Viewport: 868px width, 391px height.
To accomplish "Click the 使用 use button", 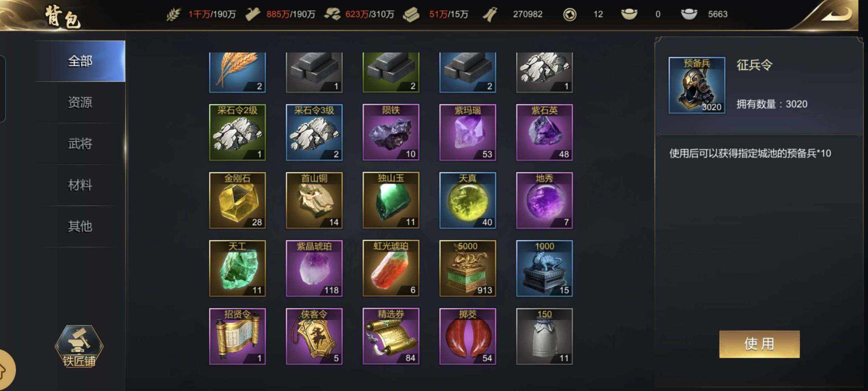I will (x=759, y=344).
